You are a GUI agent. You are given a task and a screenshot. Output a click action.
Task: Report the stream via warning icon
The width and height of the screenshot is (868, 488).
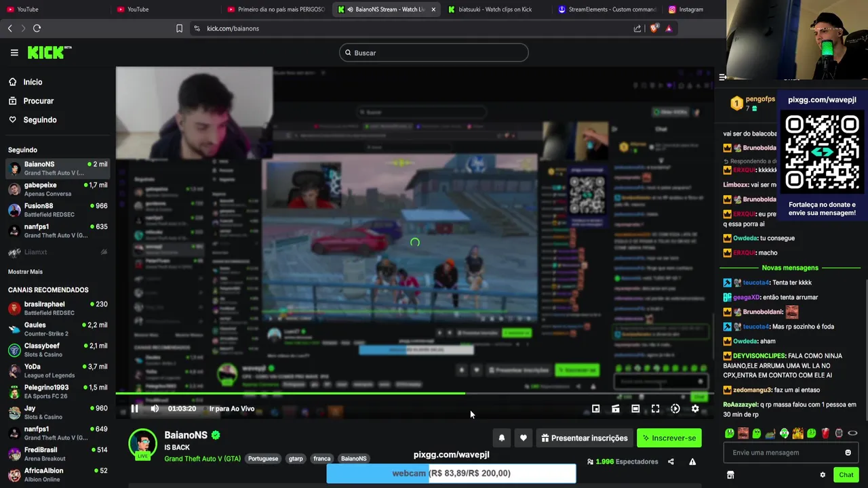pyautogui.click(x=692, y=462)
